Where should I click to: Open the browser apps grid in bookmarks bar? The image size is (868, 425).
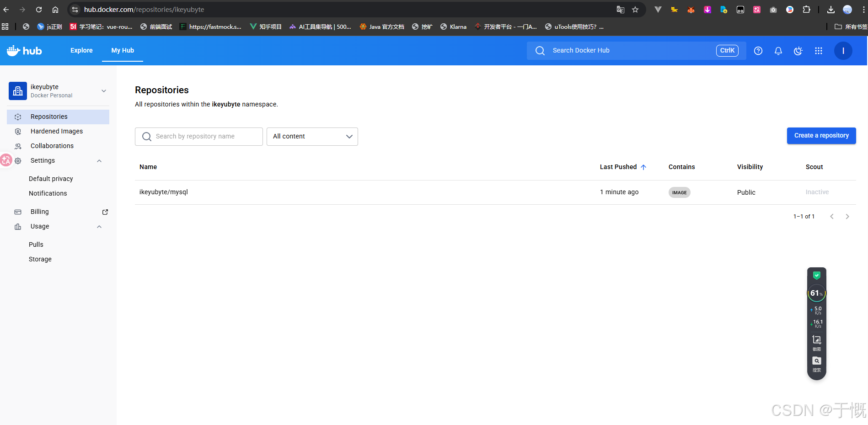[x=5, y=27]
